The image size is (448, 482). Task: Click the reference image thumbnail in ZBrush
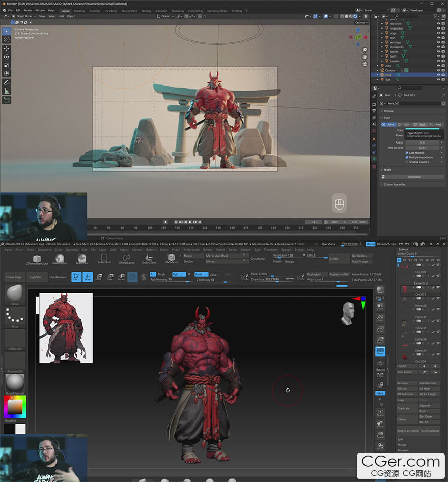coord(66,328)
